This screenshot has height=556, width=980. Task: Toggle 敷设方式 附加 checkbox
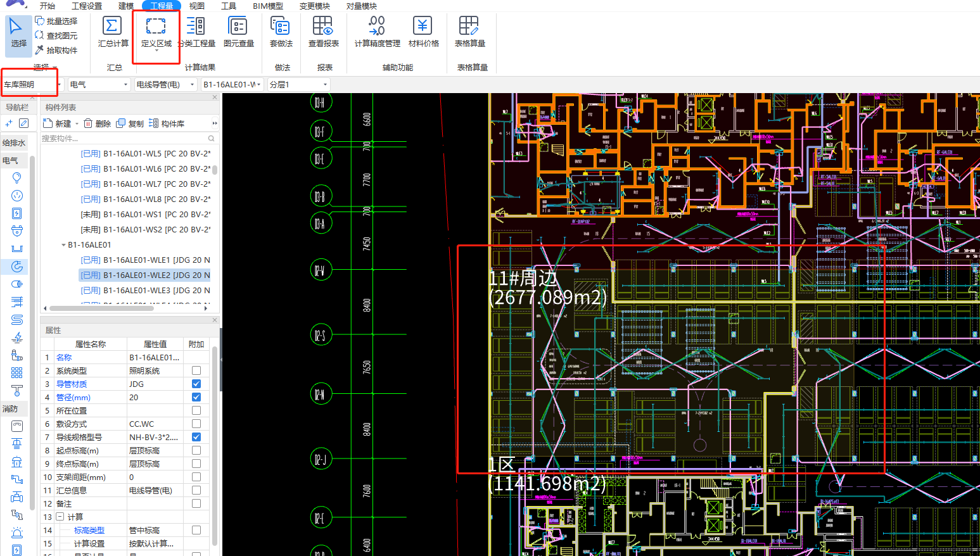click(196, 424)
